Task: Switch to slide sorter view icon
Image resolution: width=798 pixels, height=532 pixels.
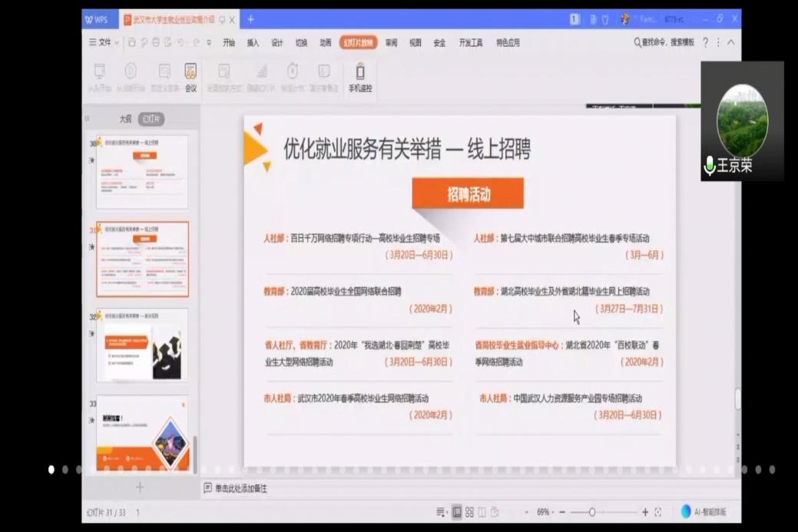Action: pos(469,512)
